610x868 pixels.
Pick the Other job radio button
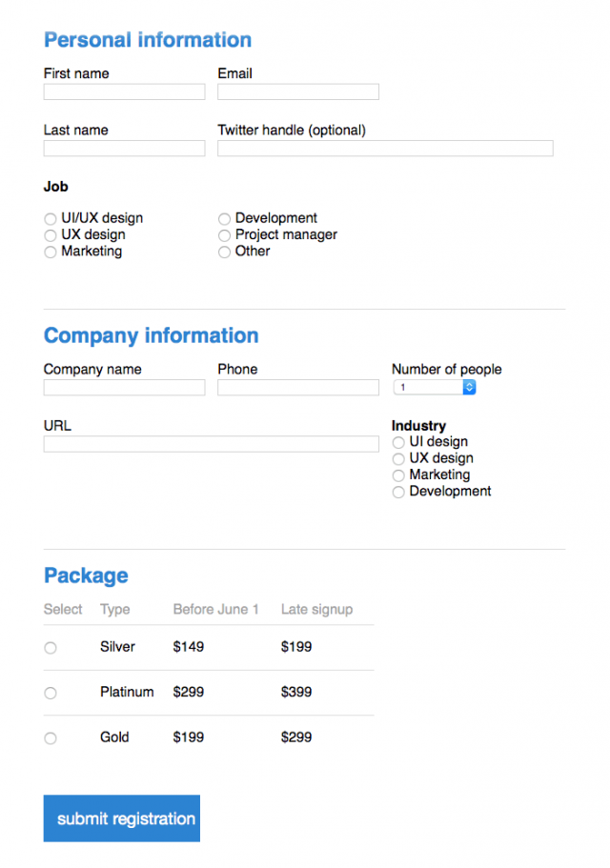225,252
